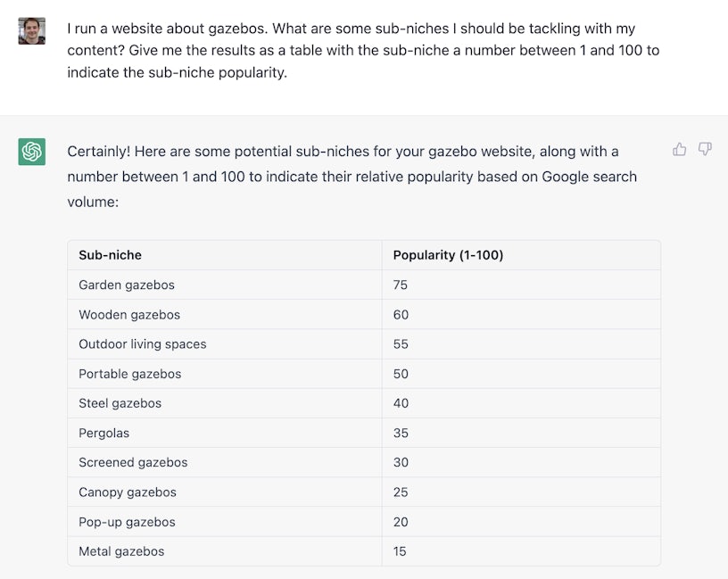The width and height of the screenshot is (728, 579).
Task: Select the "Wooden gazebos" table cell
Action: click(x=129, y=314)
